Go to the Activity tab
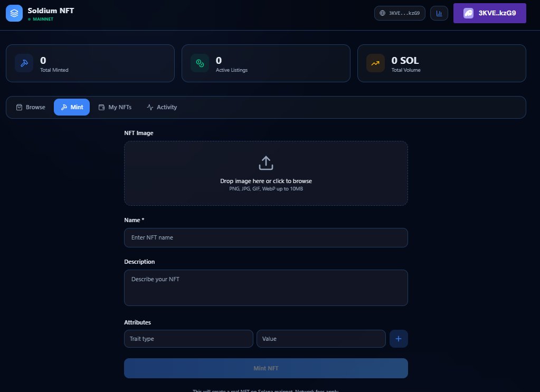The width and height of the screenshot is (540, 392). [x=162, y=107]
